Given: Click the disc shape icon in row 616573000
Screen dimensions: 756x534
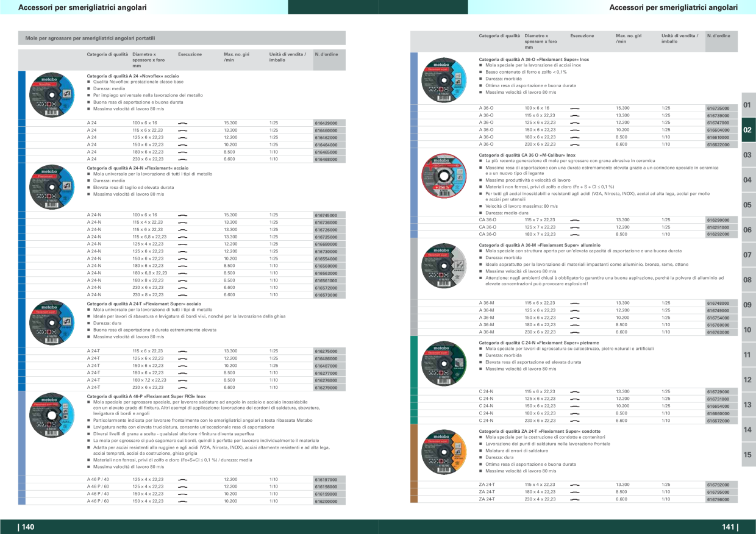Looking at the screenshot, I should tap(182, 295).
